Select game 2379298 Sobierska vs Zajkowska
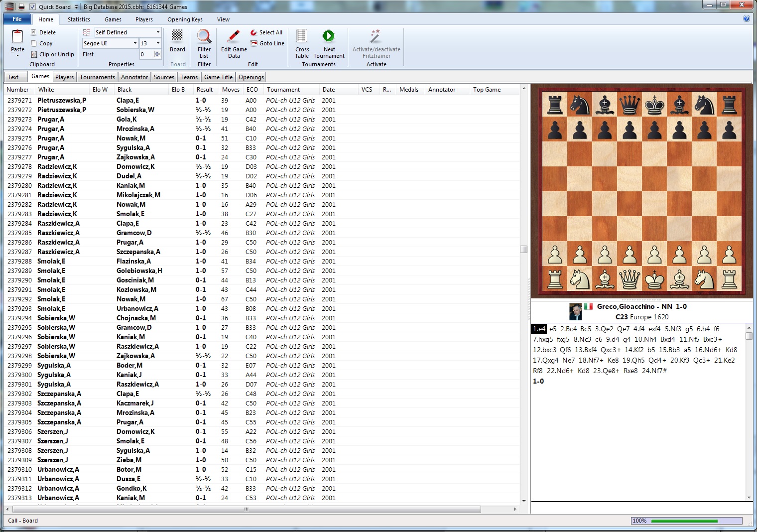 click(x=262, y=356)
